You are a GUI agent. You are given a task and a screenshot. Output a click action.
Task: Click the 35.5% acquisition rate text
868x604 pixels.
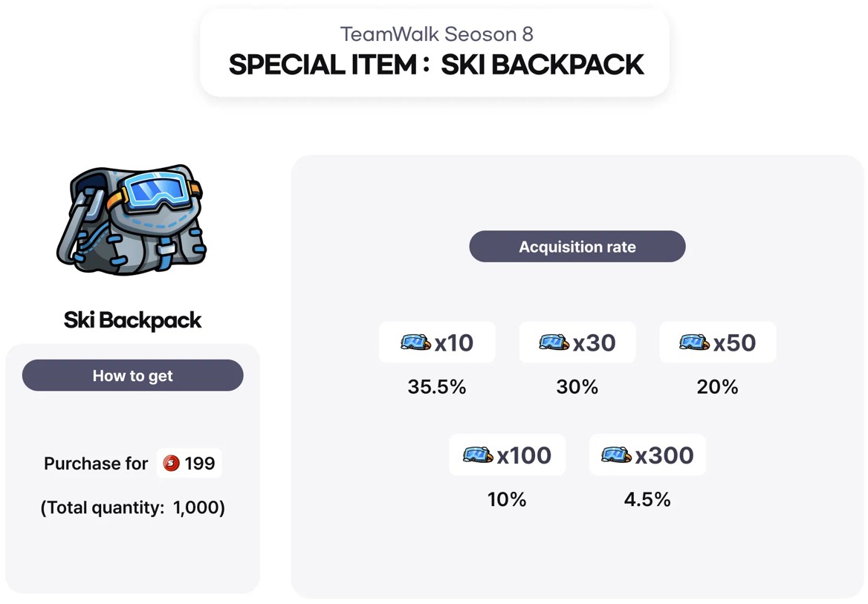coord(437,387)
